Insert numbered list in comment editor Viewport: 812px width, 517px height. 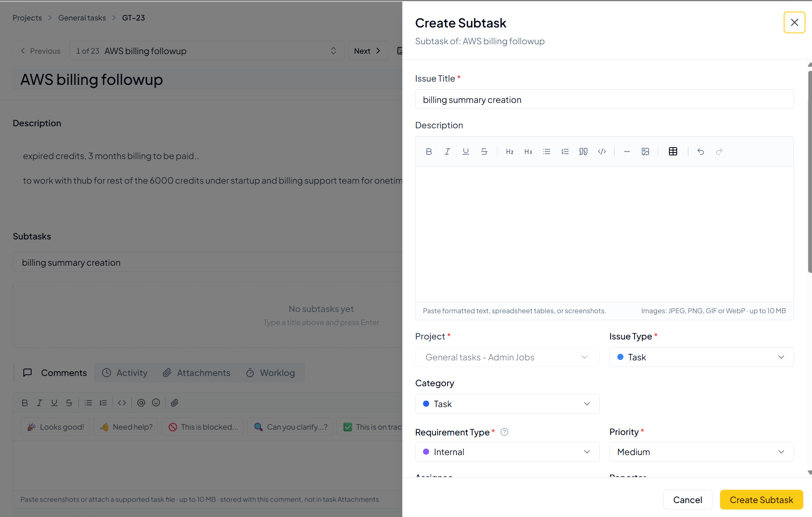pyautogui.click(x=103, y=403)
